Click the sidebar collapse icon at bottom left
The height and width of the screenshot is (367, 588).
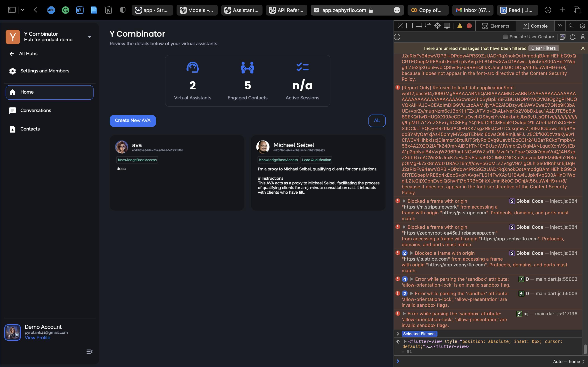pos(89,351)
